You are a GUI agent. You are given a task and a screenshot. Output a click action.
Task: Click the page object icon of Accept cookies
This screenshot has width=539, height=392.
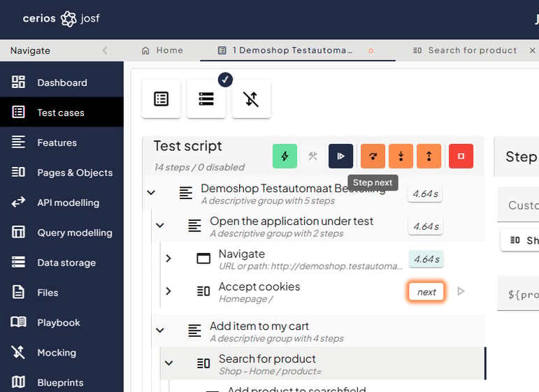point(203,291)
